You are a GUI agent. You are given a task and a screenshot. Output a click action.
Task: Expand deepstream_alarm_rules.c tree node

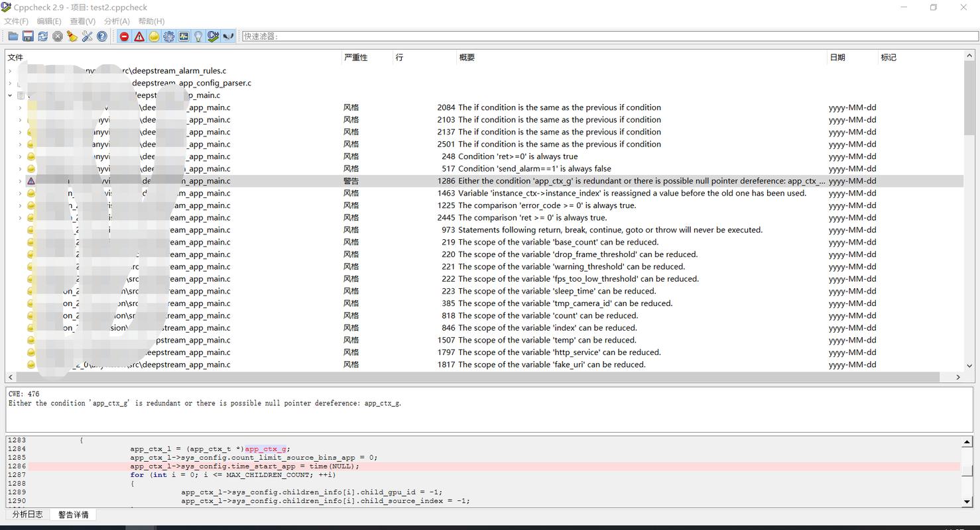(10, 71)
